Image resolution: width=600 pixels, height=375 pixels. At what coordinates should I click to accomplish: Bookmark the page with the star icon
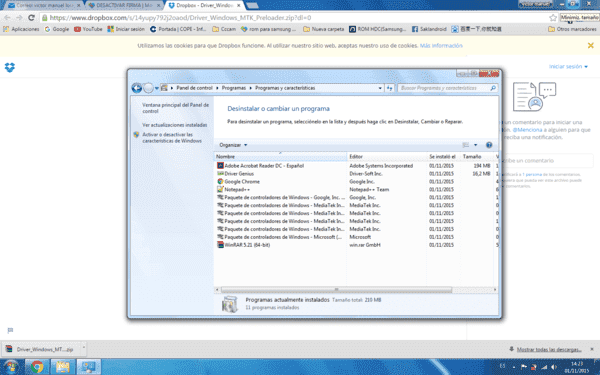point(553,18)
